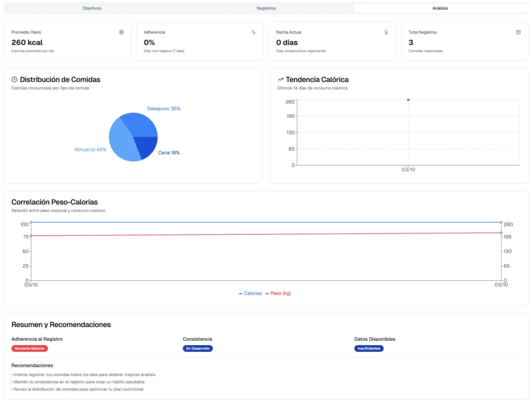Click the activity pulse icon in Adherencia card
Screen dimensions: 532x407
coord(254,32)
